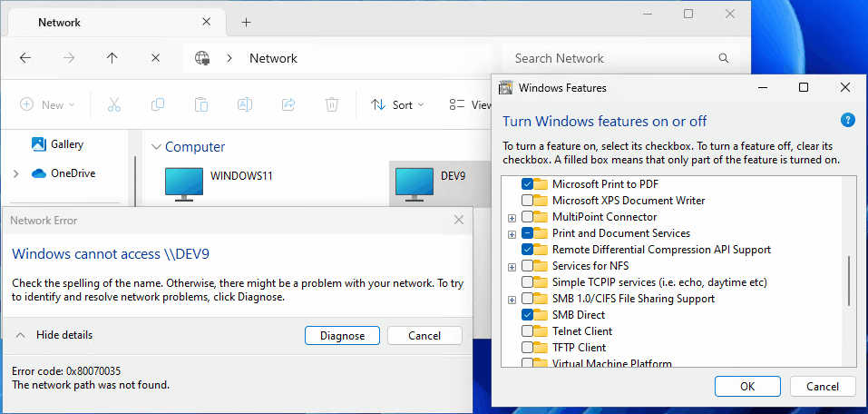868x414 pixels.
Task: Toggle Print and Document Services checkbox
Action: coord(527,232)
